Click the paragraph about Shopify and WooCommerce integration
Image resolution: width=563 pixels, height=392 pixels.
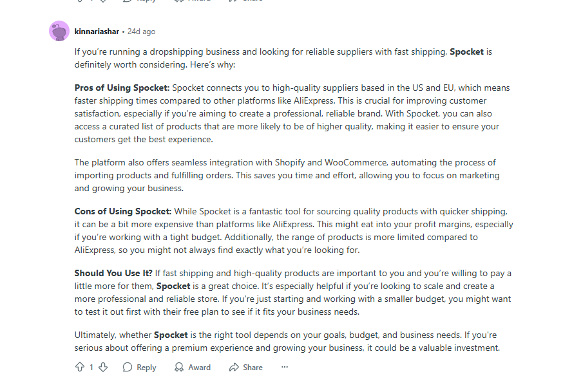click(x=287, y=175)
